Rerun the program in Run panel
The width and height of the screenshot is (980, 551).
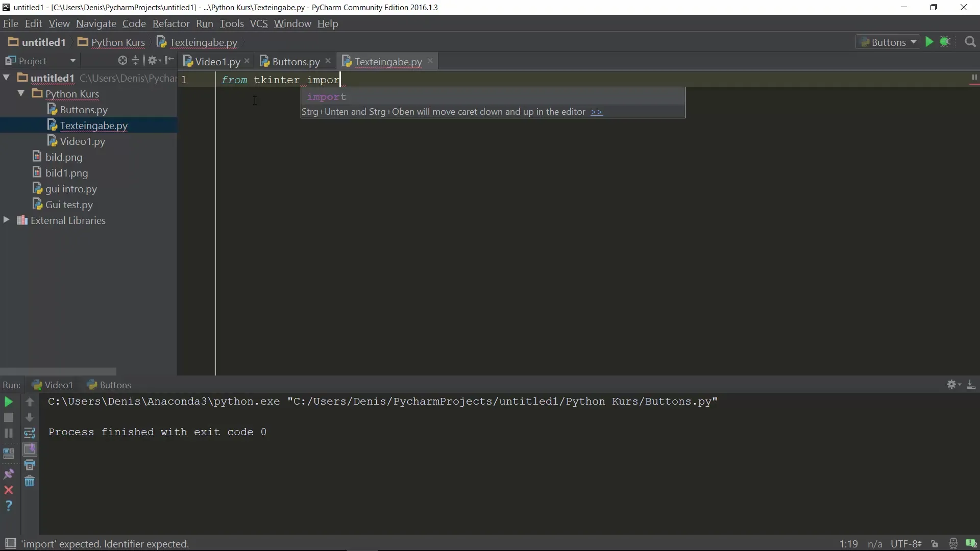(x=9, y=402)
